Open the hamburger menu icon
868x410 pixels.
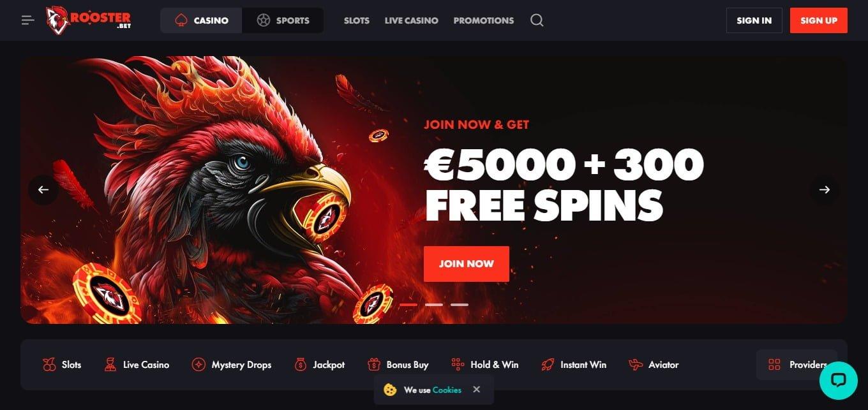click(27, 20)
